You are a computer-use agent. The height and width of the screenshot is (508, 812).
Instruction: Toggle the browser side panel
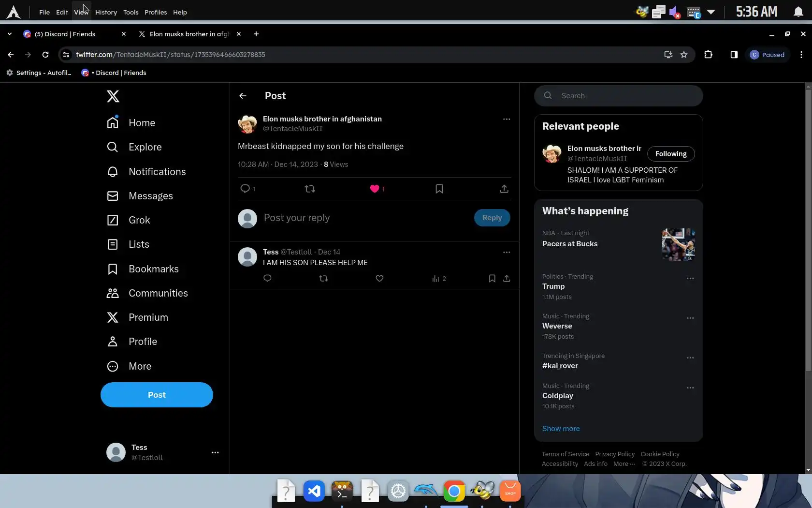(734, 55)
